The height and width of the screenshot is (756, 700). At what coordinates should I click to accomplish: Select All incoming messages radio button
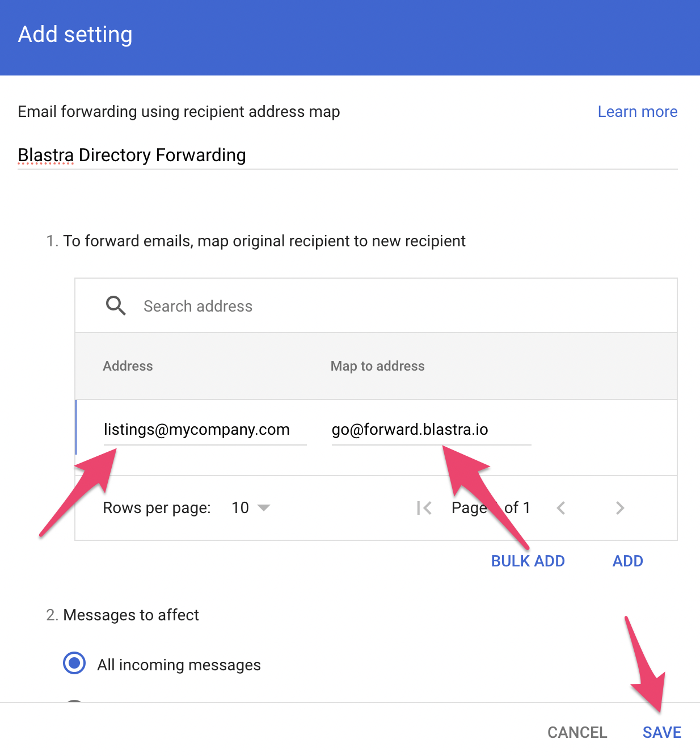coord(74,663)
